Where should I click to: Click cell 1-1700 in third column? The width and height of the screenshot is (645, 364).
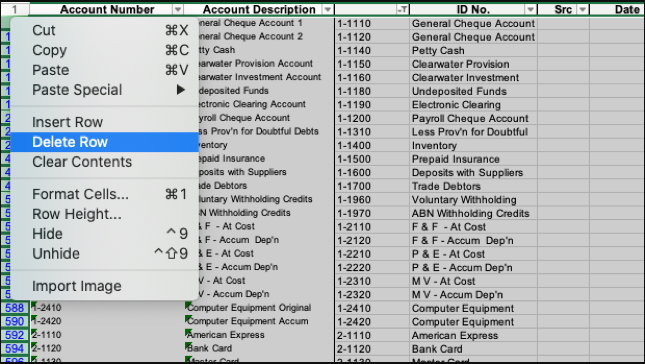372,186
